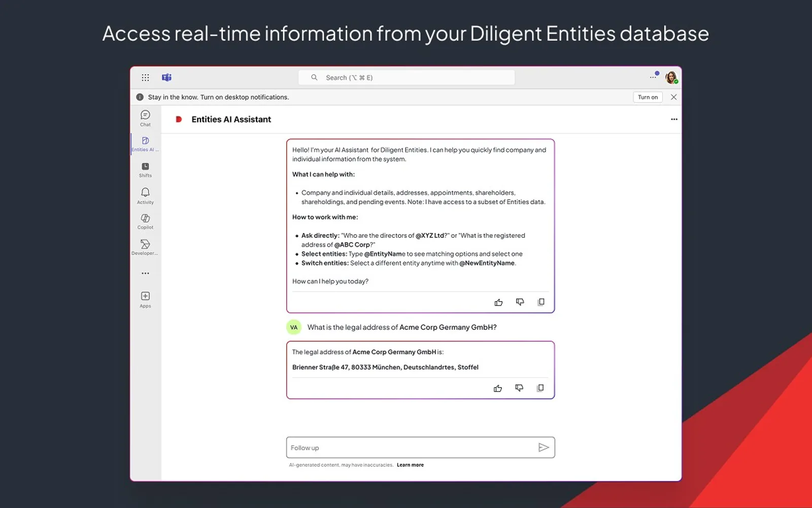
Task: Click the Entities AI Assistant title
Action: (x=231, y=119)
